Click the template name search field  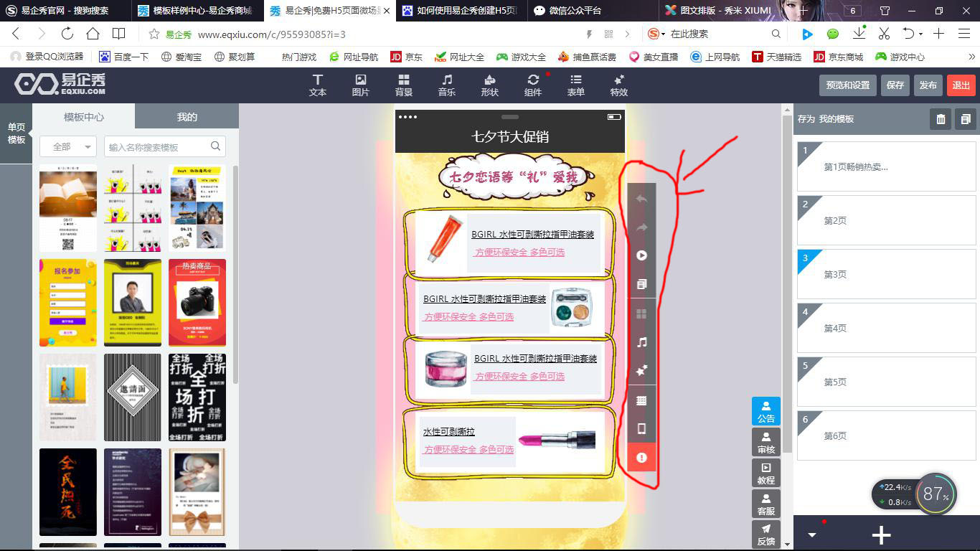158,147
